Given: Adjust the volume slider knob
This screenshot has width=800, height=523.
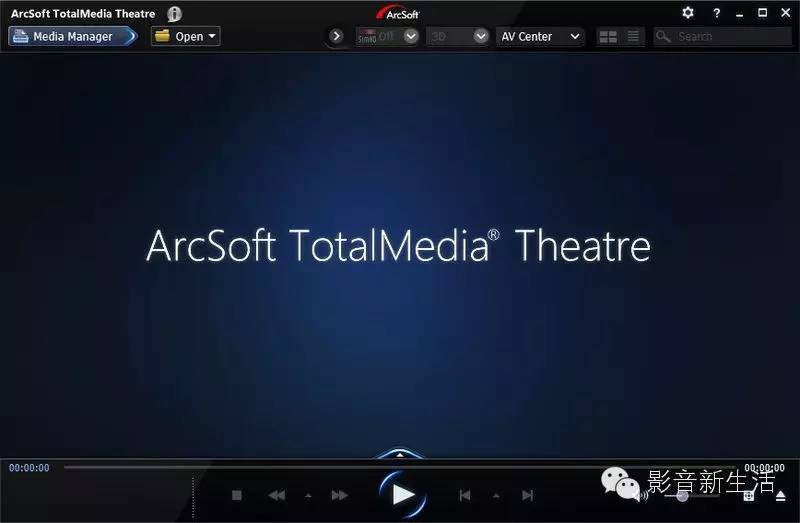Looking at the screenshot, I should 682,496.
